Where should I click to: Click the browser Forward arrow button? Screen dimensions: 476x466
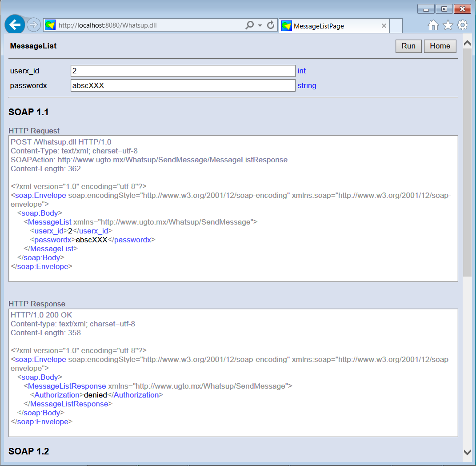click(33, 25)
